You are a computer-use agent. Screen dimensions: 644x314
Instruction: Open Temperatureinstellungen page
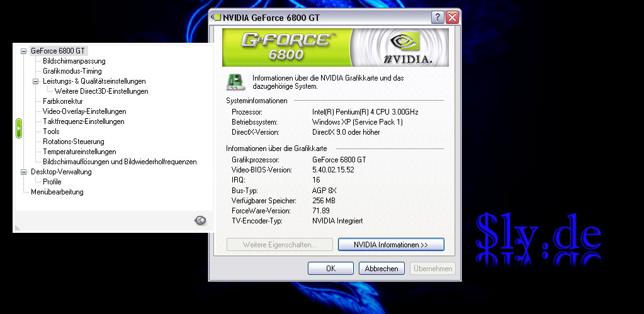pos(80,152)
